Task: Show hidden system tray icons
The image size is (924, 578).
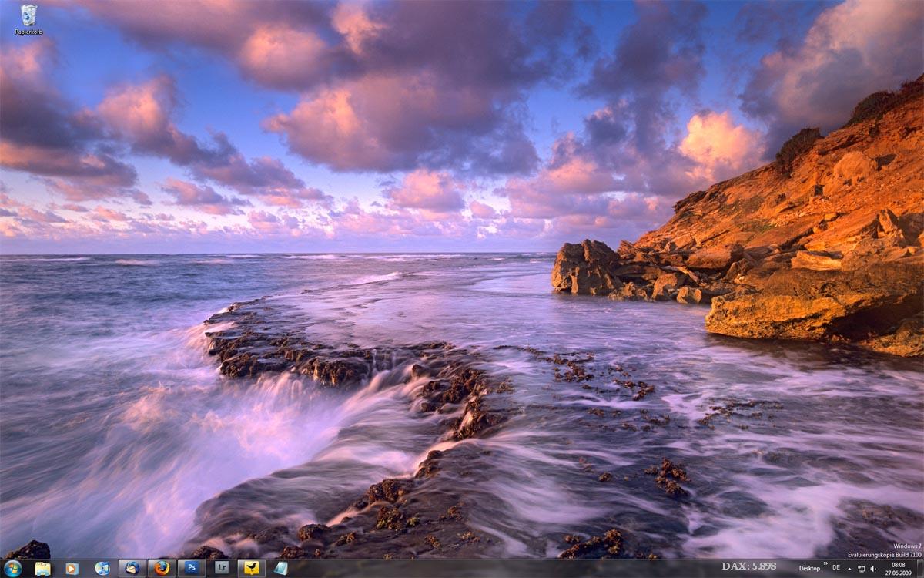Action: (x=849, y=569)
